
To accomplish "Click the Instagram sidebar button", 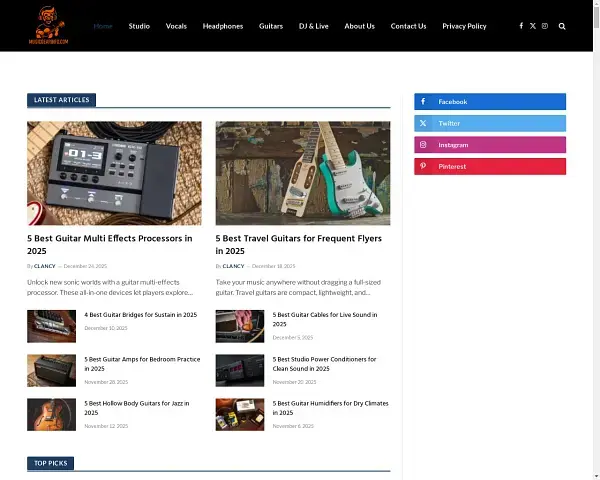I will click(489, 145).
